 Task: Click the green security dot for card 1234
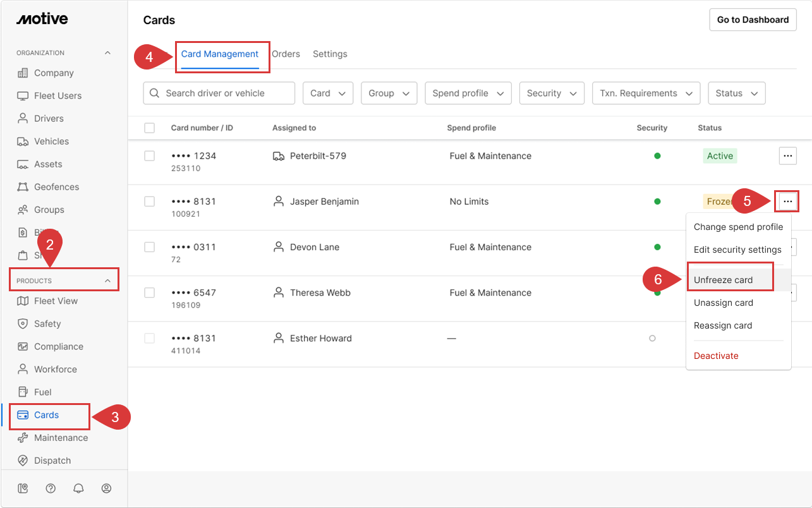(x=657, y=156)
